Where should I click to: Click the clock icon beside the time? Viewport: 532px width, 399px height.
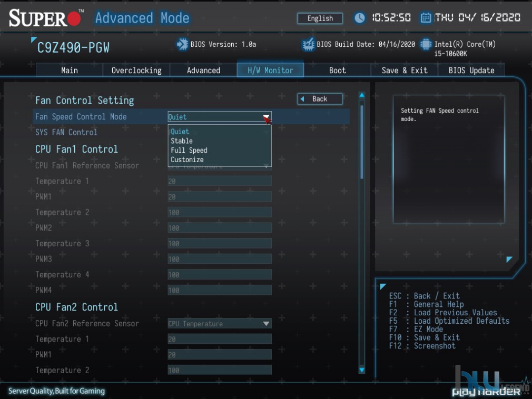360,17
